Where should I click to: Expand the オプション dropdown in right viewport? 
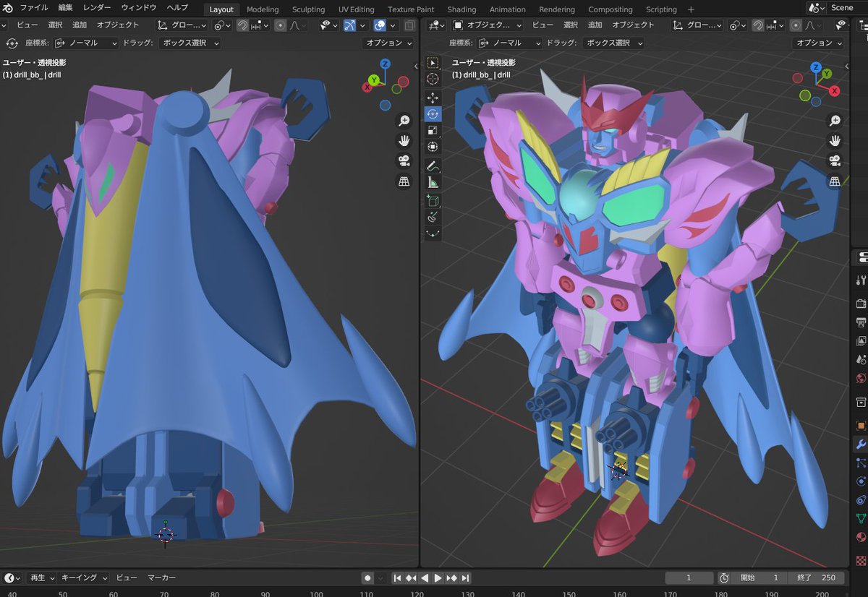tap(819, 43)
